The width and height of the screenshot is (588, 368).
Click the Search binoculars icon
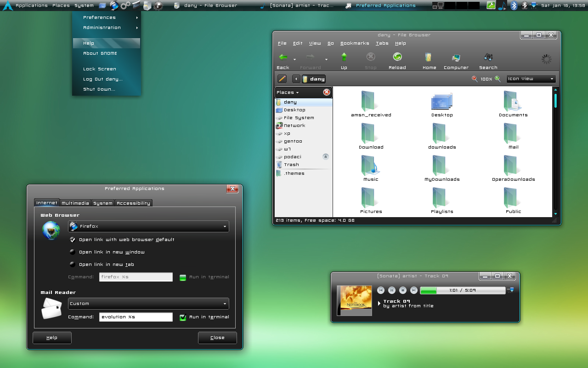(488, 57)
